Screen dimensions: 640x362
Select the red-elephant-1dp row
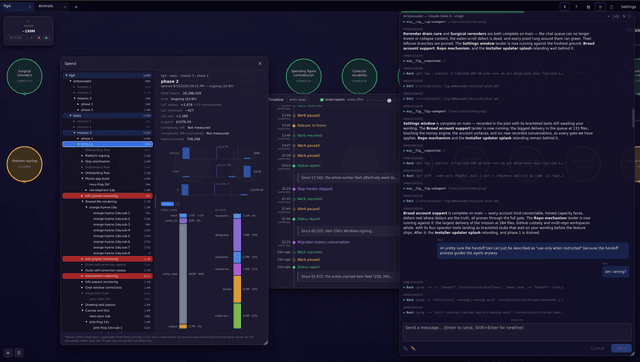pos(107,190)
